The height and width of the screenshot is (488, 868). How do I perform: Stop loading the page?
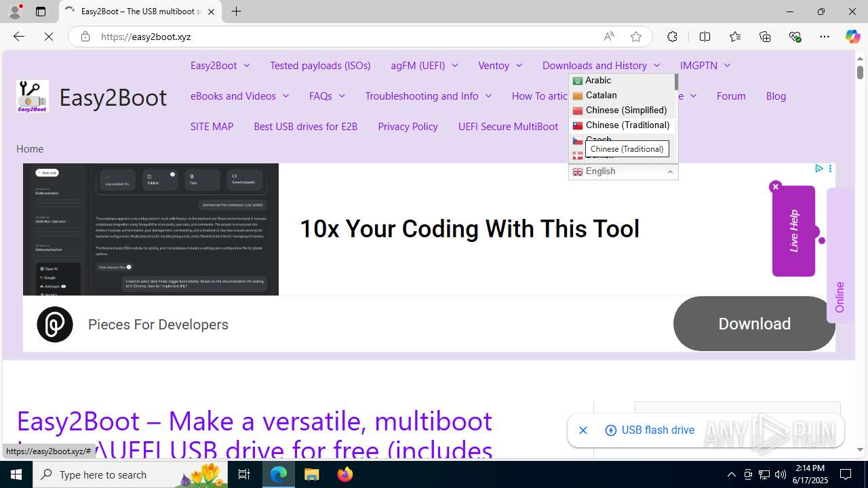coord(49,37)
